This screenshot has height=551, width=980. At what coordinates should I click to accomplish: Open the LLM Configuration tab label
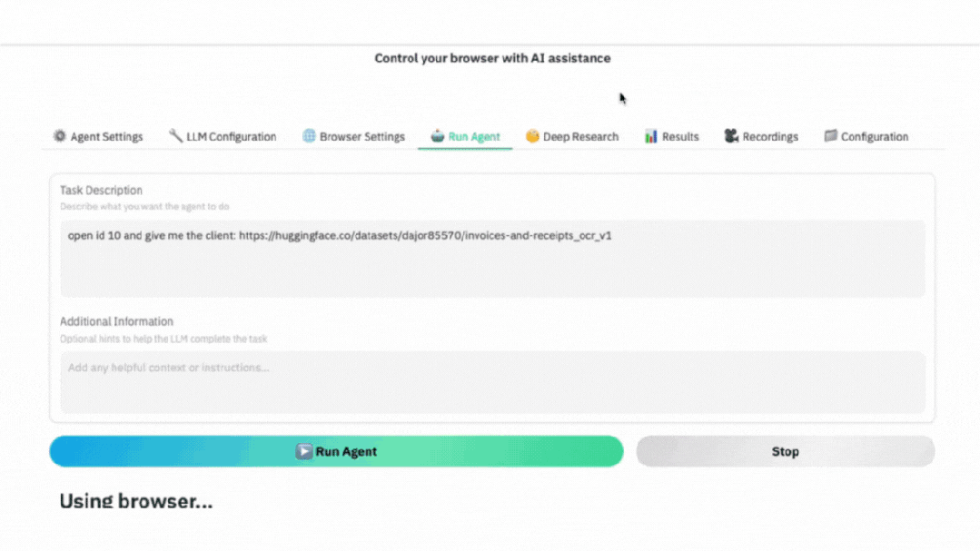point(232,137)
